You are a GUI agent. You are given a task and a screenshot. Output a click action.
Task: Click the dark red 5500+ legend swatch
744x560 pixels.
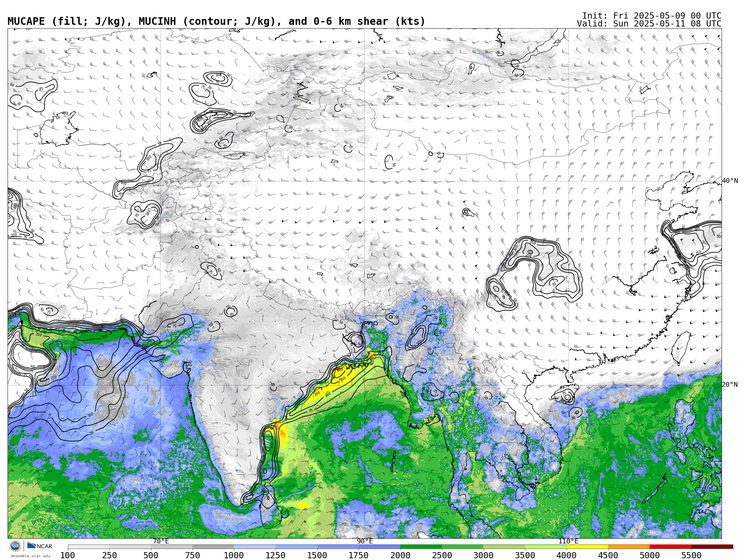pos(712,547)
